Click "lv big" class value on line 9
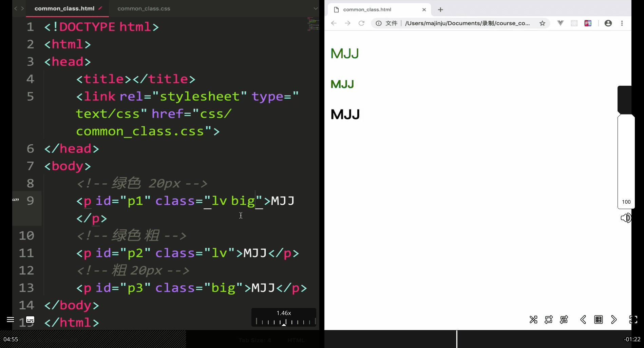Image resolution: width=644 pixels, height=348 pixels. coord(233,201)
